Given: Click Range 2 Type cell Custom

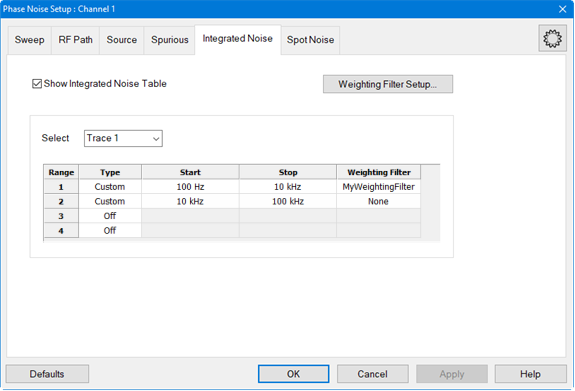Looking at the screenshot, I should click(110, 201).
